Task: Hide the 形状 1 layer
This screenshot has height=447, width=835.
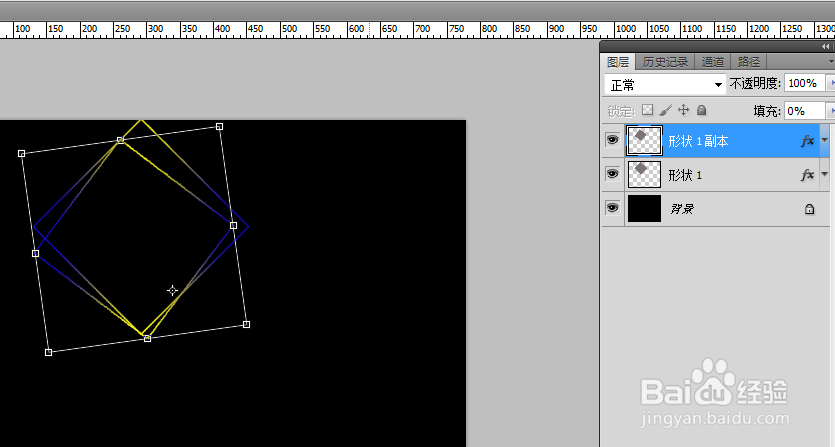Action: tap(612, 174)
